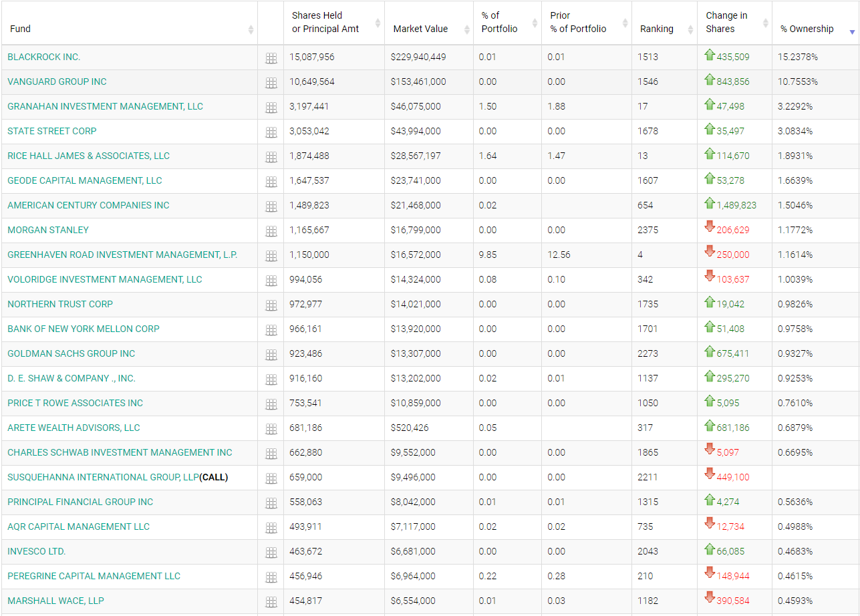This screenshot has height=616, width=860.
Task: Sort by Change in Shares header
Action: pyautogui.click(x=734, y=23)
